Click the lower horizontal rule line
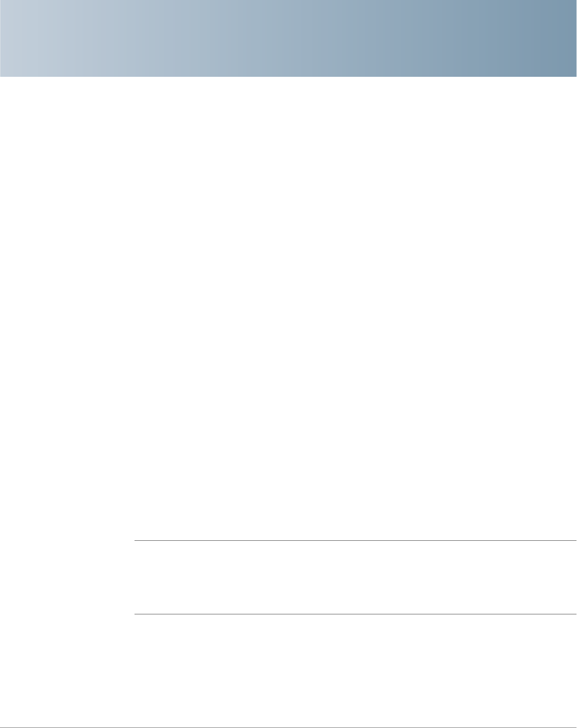The image size is (577, 728). [355, 614]
